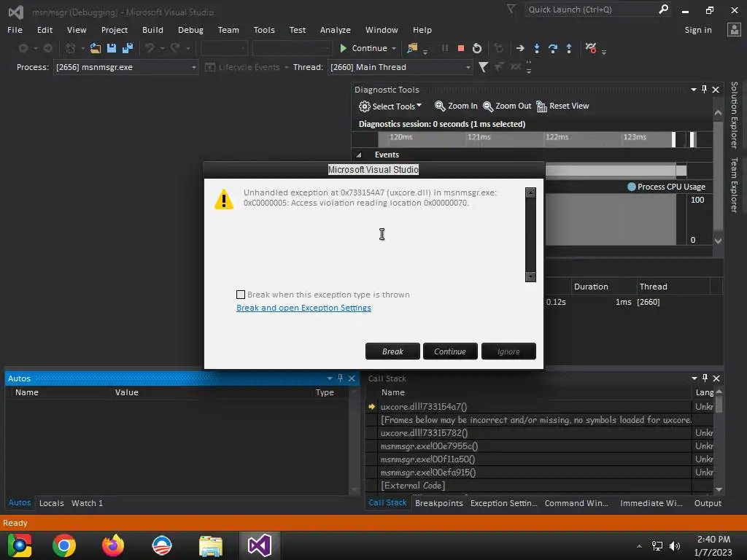Click the feedback funnel icon near Quick Launch
Image resolution: width=747 pixels, height=560 pixels.
click(511, 9)
